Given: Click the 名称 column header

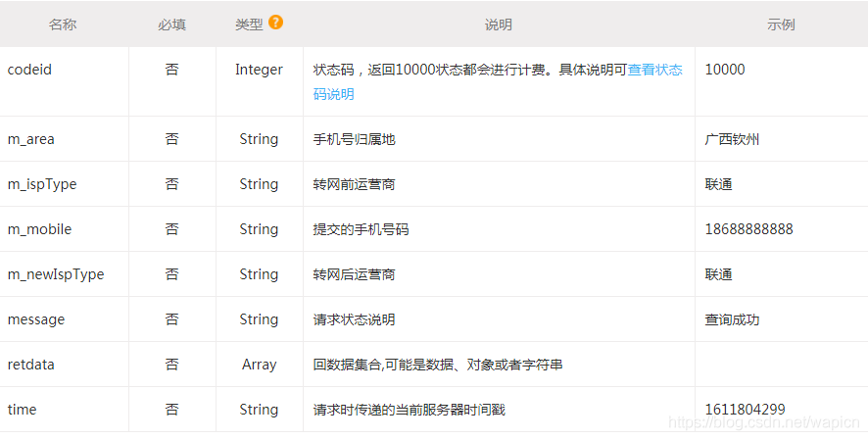Looking at the screenshot, I should (63, 24).
